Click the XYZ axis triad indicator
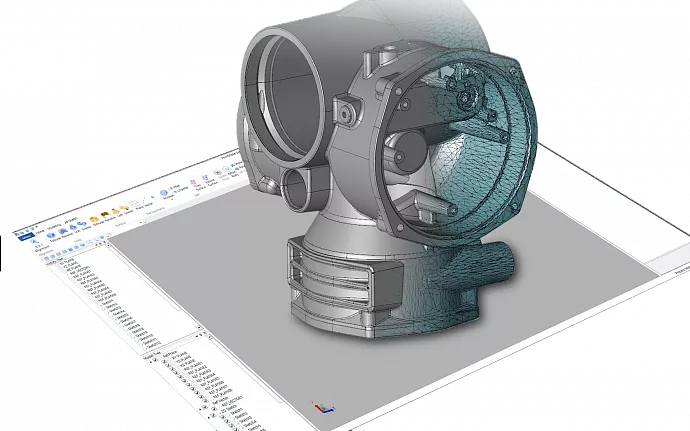Screen dimensions: 690x431 [x=321, y=407]
